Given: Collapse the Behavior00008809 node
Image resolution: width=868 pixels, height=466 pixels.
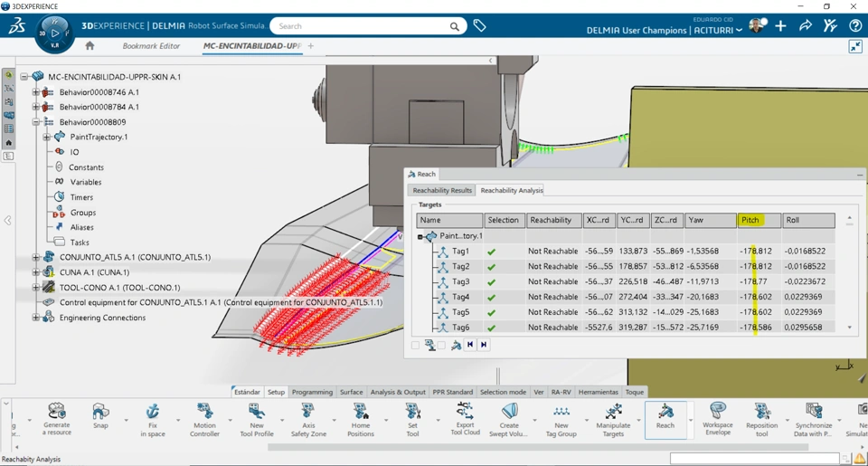Looking at the screenshot, I should tap(35, 122).
